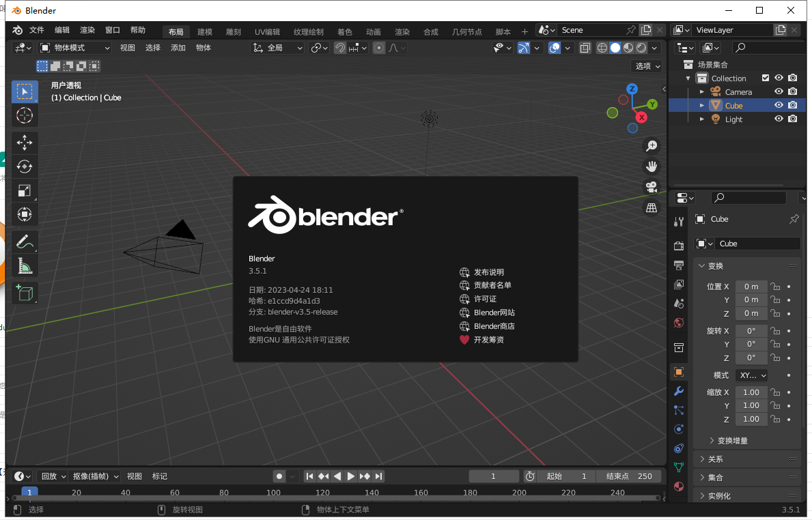Toggle the Collection checkbox in the outliner
The image size is (812, 522).
pos(766,78)
